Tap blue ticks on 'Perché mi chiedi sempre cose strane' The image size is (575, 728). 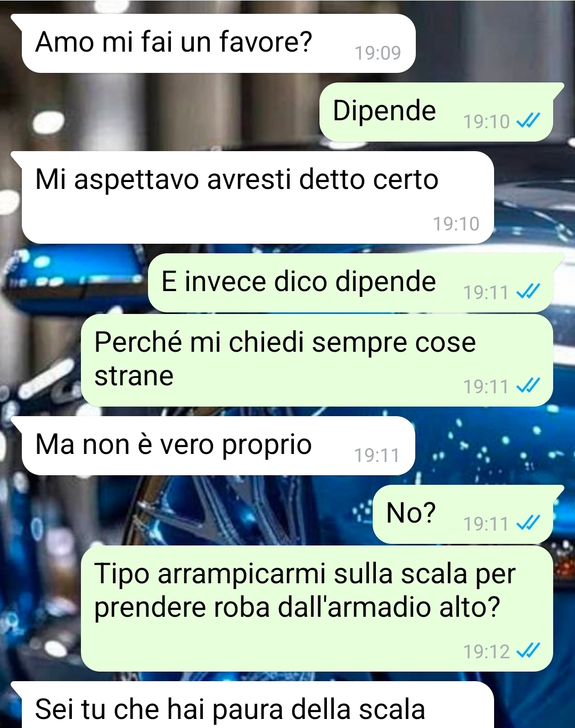tap(528, 385)
